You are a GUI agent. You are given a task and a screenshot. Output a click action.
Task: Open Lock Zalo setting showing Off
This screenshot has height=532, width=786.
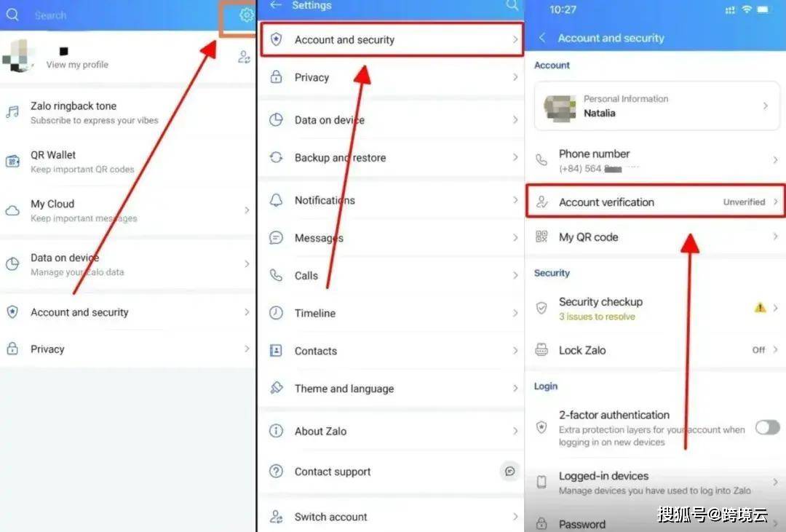(656, 350)
